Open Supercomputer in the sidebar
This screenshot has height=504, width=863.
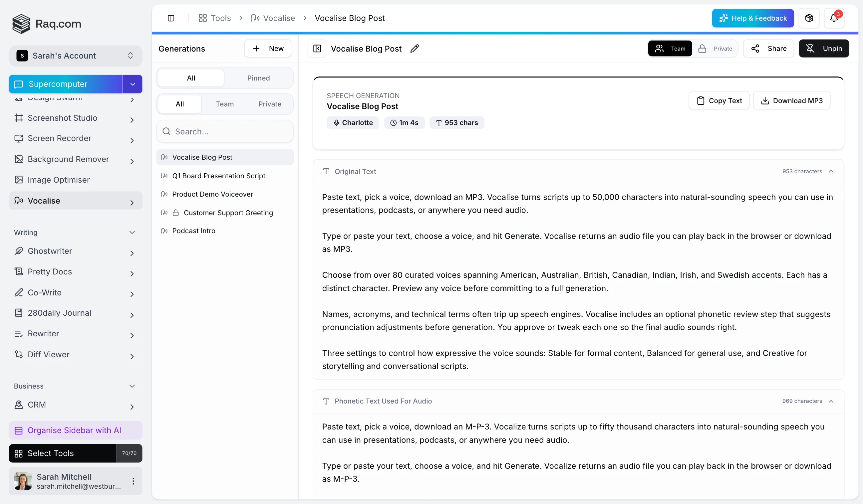coord(66,84)
